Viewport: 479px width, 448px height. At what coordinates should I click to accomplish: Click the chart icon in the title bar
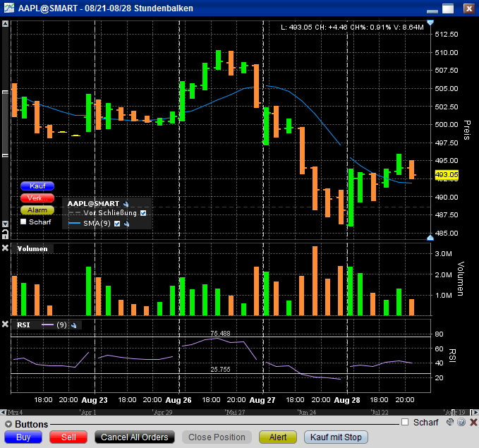click(x=9, y=8)
